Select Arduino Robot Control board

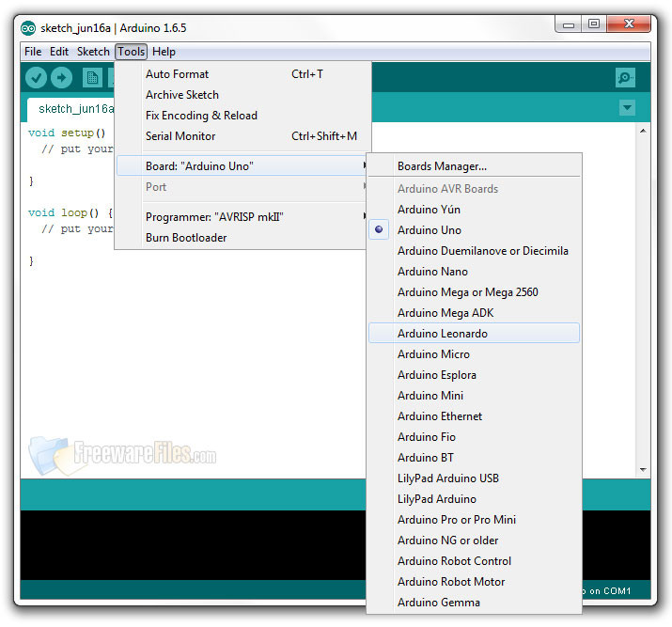[474, 560]
